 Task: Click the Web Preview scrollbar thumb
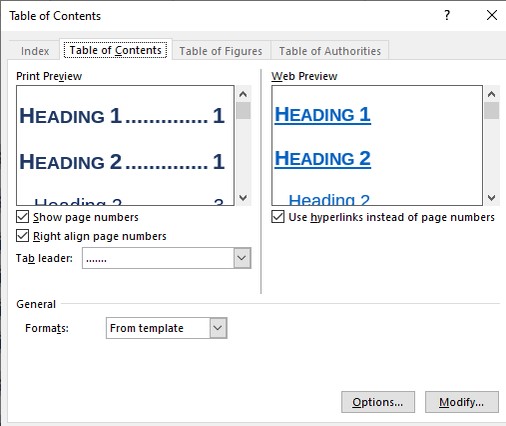491,111
